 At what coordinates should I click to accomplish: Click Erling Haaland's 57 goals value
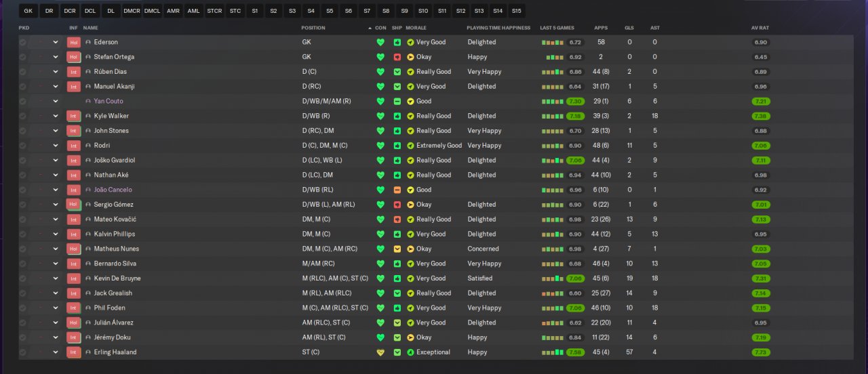[629, 352]
